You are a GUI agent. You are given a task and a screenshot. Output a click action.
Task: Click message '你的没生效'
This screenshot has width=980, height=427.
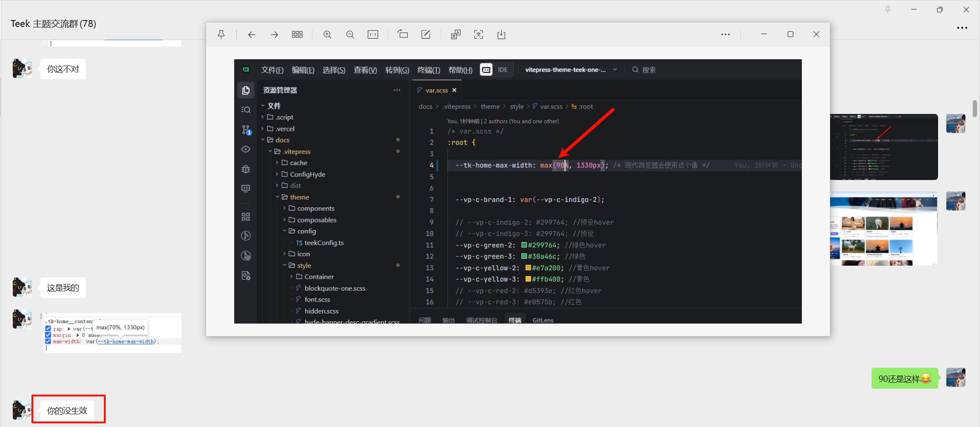tap(67, 411)
